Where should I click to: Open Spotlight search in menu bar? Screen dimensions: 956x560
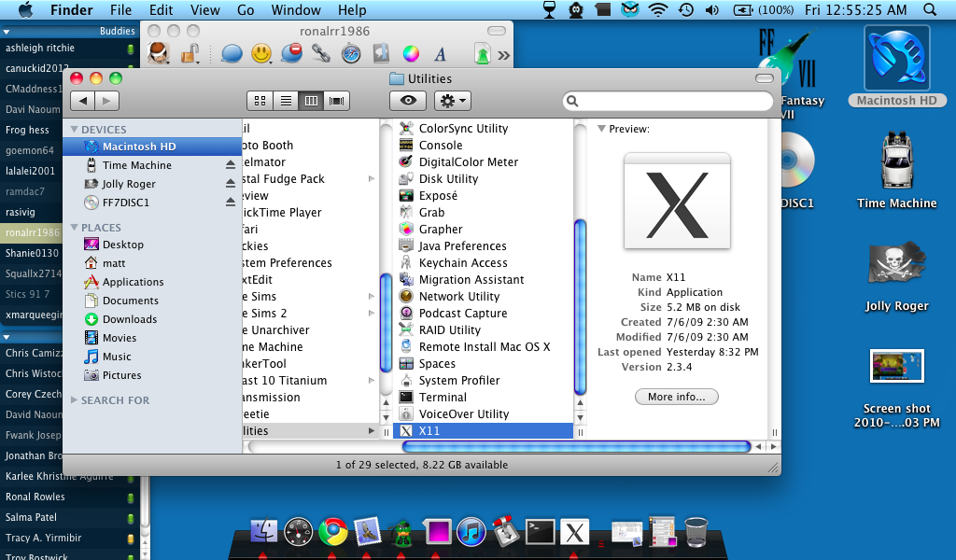[x=929, y=9]
